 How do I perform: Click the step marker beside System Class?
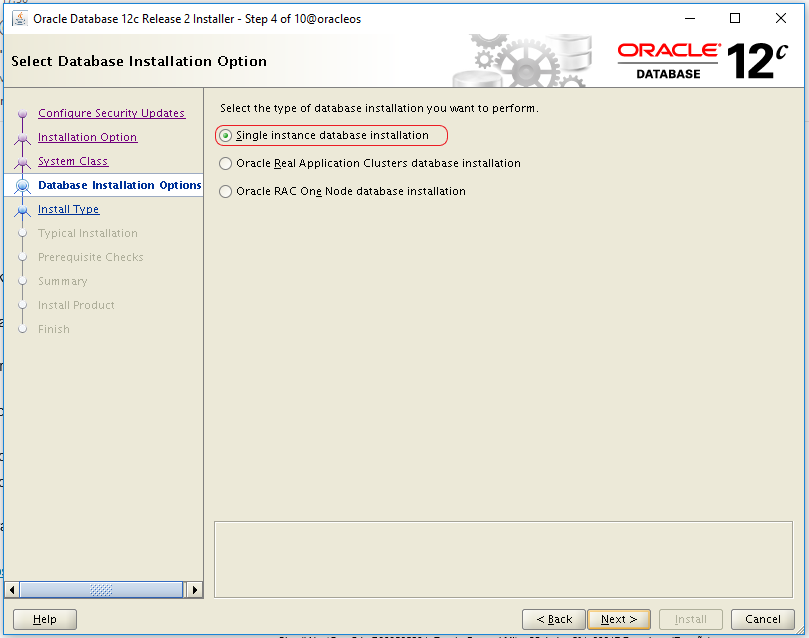tap(22, 162)
